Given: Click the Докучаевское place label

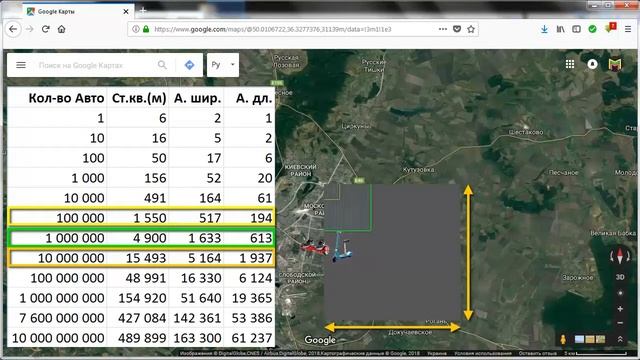Looking at the screenshot, I should 410,332.
